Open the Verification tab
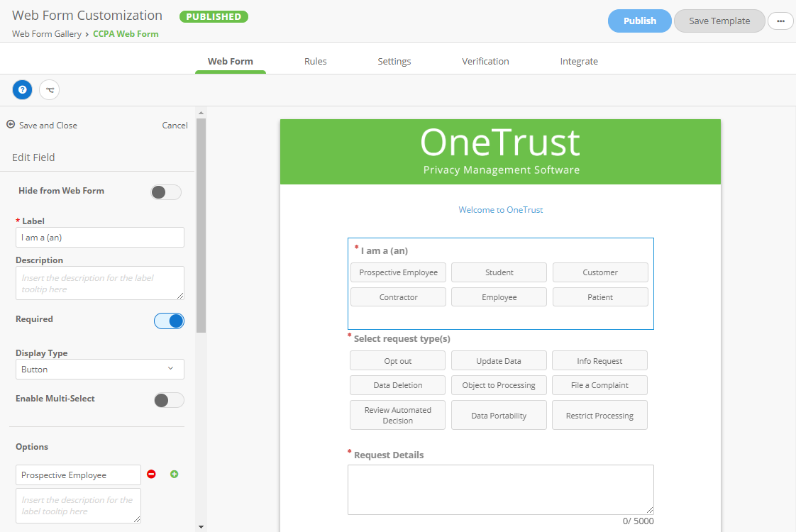Image resolution: width=796 pixels, height=532 pixels. coord(485,61)
